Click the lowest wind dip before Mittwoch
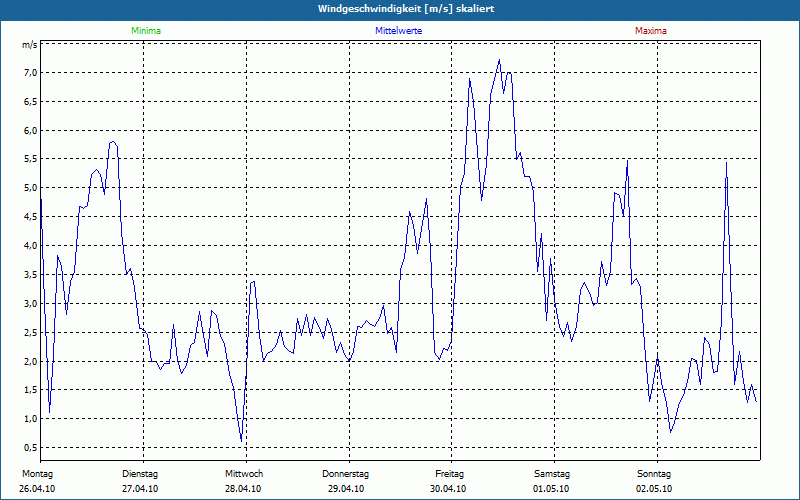 (241, 441)
